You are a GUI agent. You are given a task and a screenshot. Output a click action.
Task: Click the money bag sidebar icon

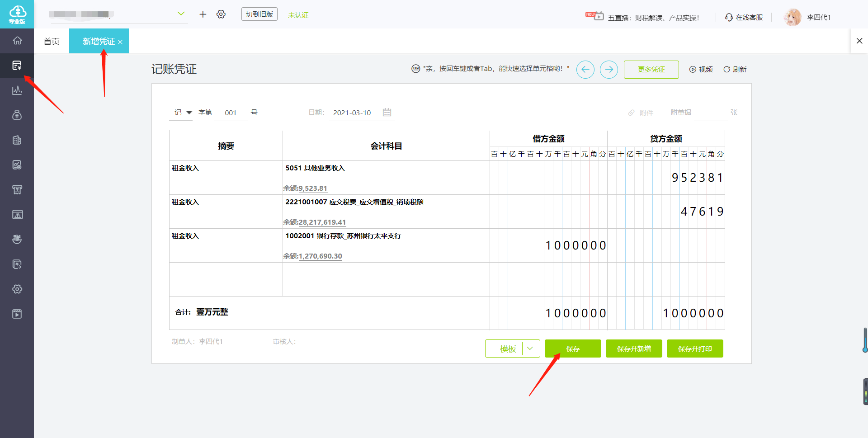(17, 115)
